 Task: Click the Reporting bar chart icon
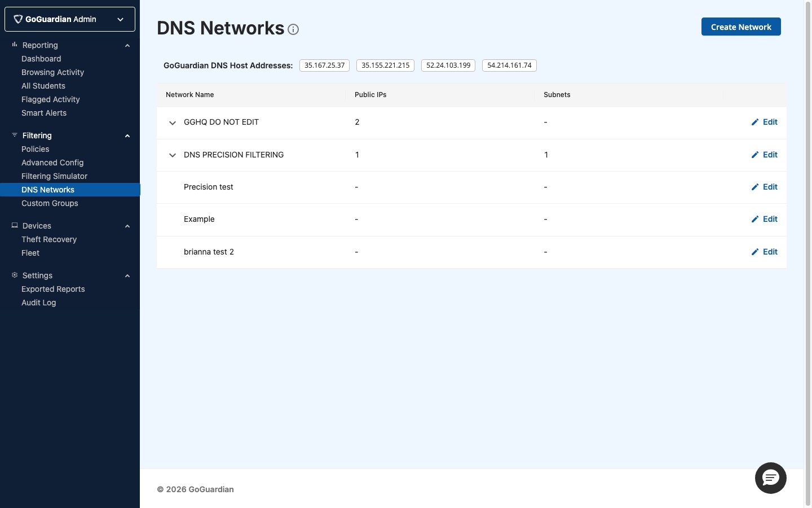coord(15,45)
